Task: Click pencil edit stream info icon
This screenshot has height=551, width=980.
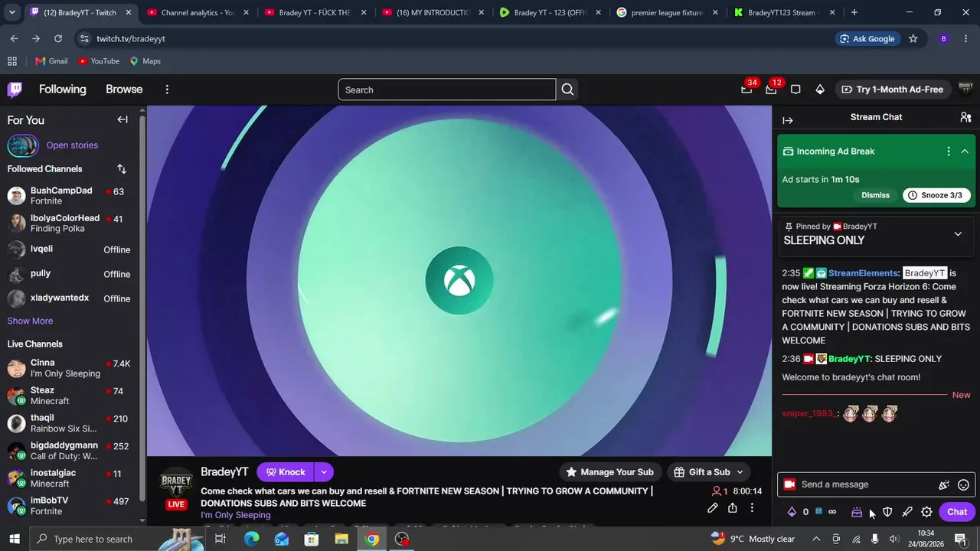Action: coord(713,508)
